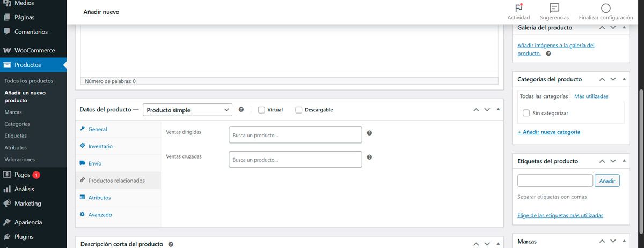Collapse the Datos del producto panel
This screenshot has height=248, width=644.
click(499, 109)
